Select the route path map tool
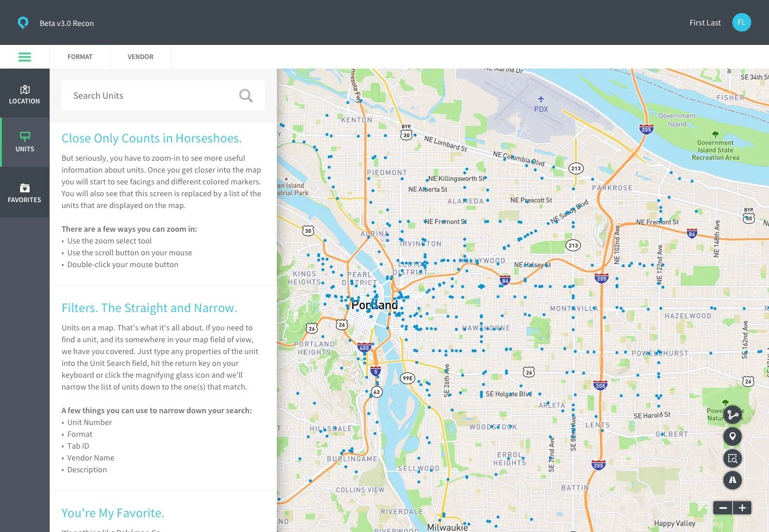 coord(732,415)
